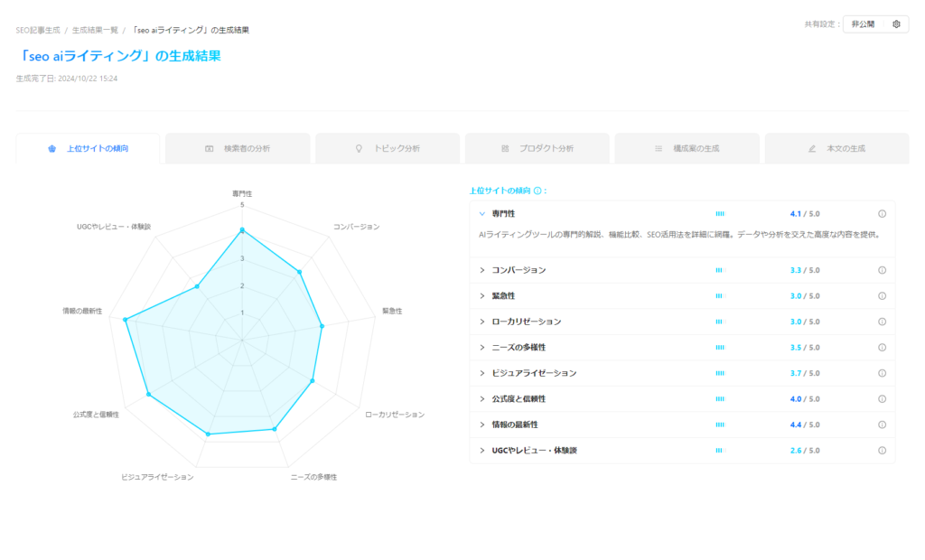Image resolution: width=925 pixels, height=560 pixels.
Task: Click info icon in ニーズの多様性 row
Action: (x=882, y=348)
